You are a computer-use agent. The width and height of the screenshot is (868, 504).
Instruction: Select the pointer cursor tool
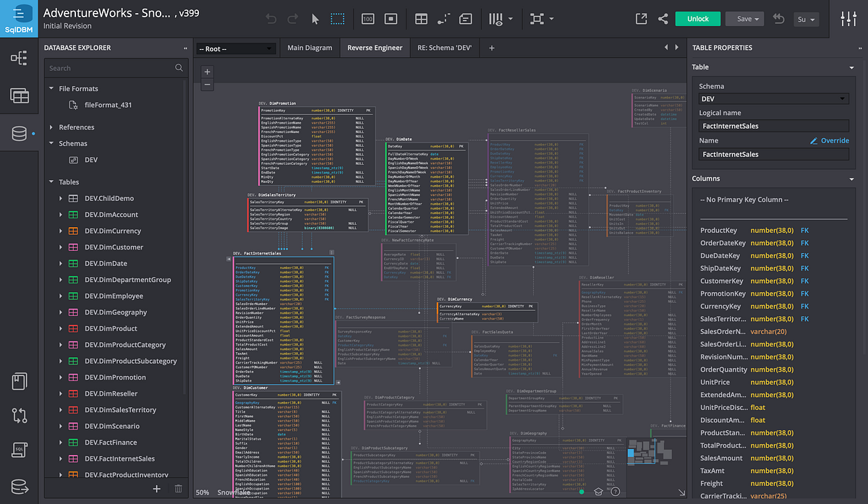pyautogui.click(x=315, y=19)
